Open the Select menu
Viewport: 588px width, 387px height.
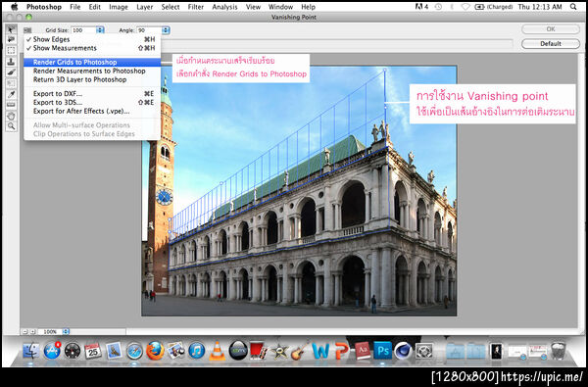pos(171,7)
